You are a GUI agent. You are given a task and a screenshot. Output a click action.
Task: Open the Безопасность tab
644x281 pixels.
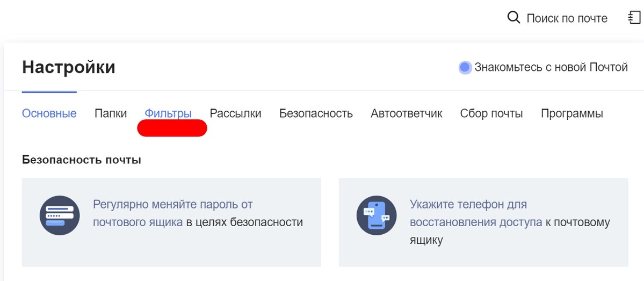click(x=316, y=113)
